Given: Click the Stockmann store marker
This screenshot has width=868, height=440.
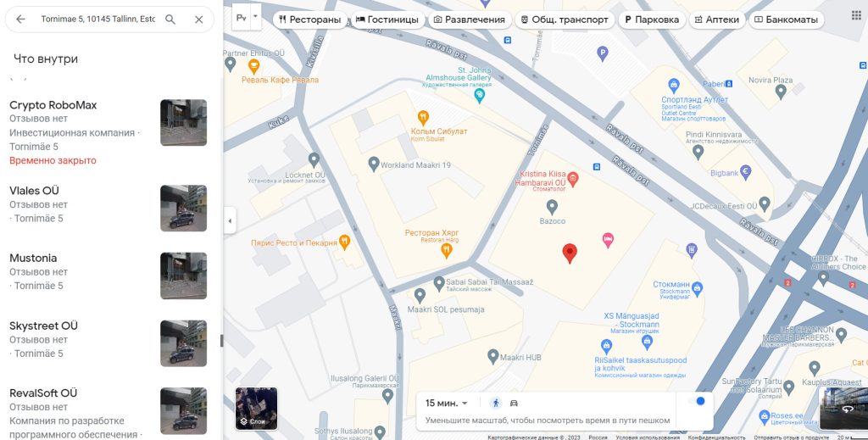Looking at the screenshot, I should point(697,287).
